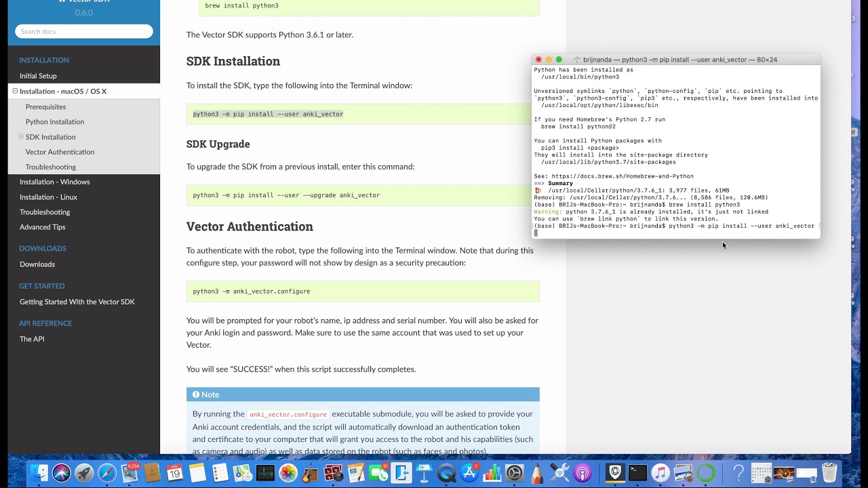Open Activity Monitor from the Dock

pos(265,472)
